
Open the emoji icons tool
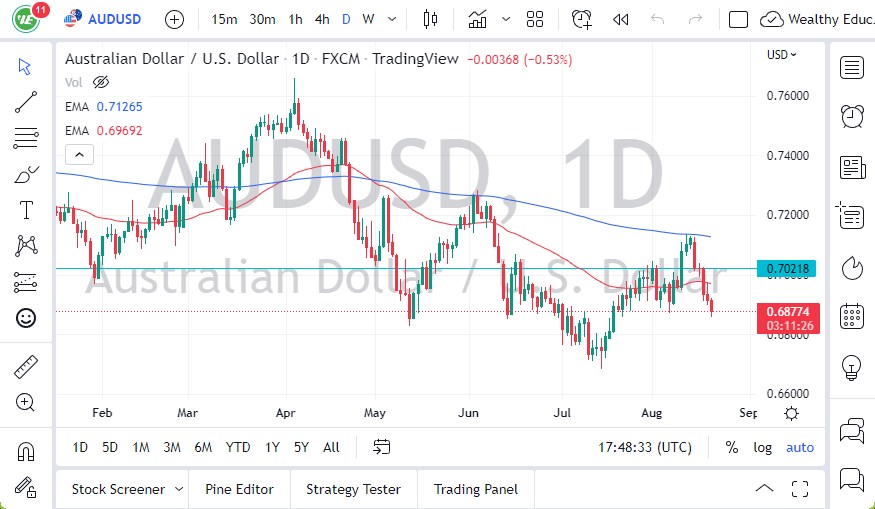26,318
